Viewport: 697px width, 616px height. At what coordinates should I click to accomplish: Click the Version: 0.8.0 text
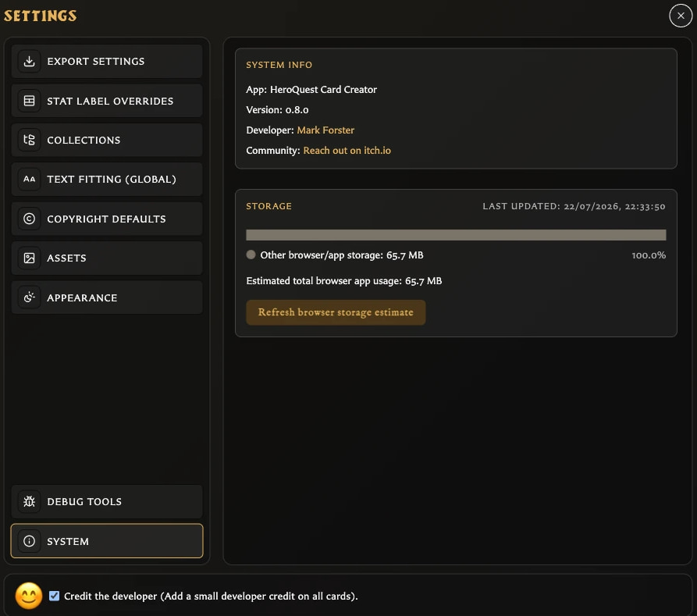coord(277,110)
